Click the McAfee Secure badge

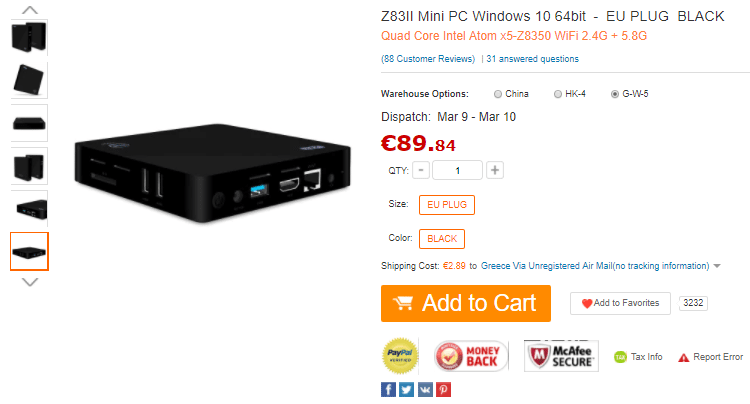(x=561, y=356)
